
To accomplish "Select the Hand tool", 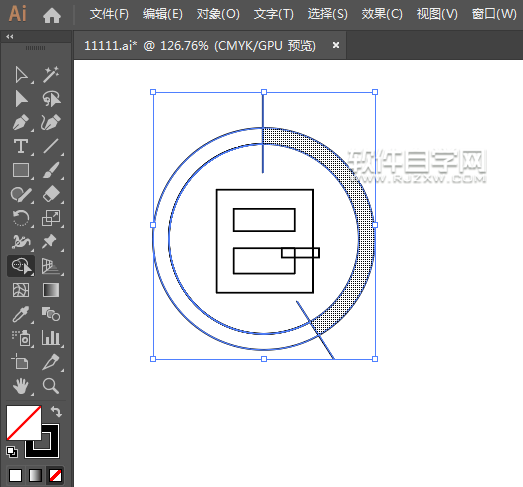I will pyautogui.click(x=21, y=386).
